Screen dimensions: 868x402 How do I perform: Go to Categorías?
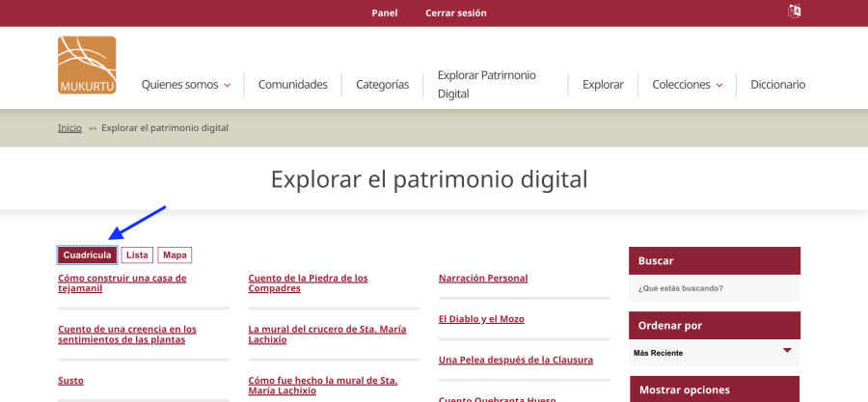[383, 85]
